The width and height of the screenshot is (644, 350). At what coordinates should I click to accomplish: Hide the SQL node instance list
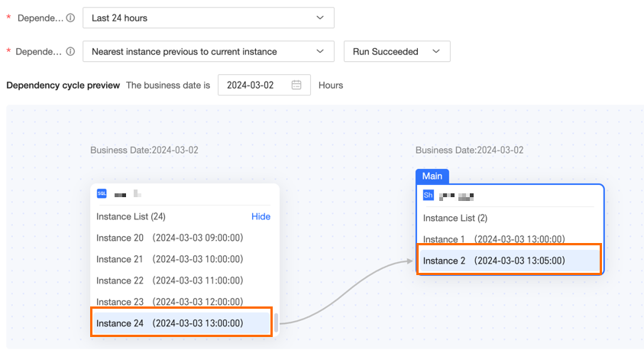(261, 216)
